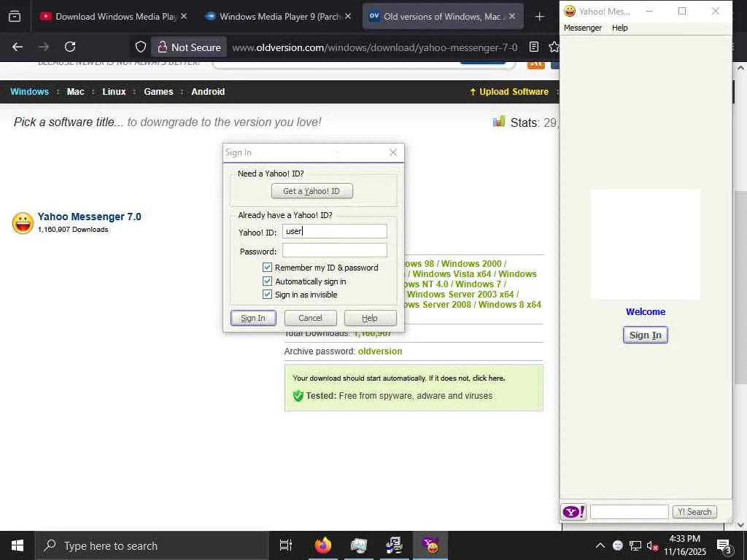The height and width of the screenshot is (560, 747).
Task: Select Android in the site navigation
Action: (x=208, y=91)
